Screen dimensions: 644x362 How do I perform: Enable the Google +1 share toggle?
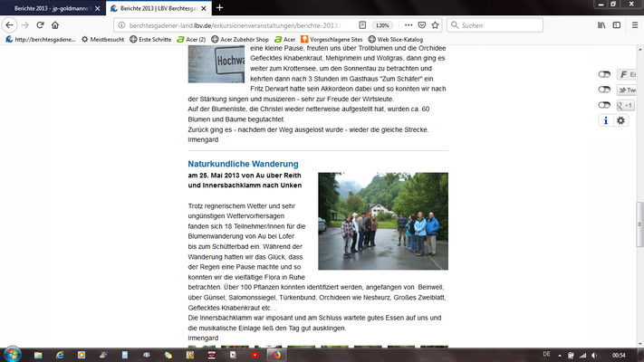pyautogui.click(x=604, y=105)
